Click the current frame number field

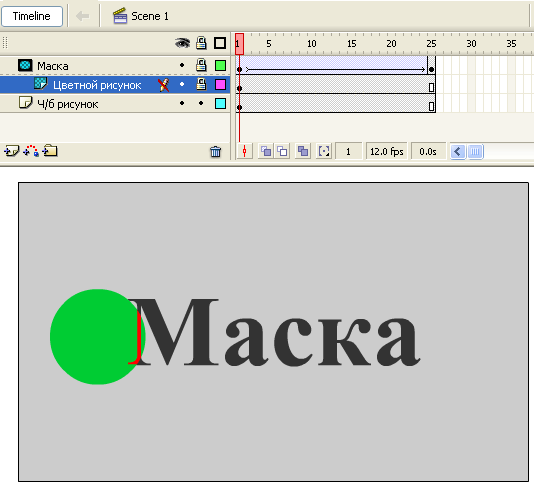pyautogui.click(x=348, y=152)
